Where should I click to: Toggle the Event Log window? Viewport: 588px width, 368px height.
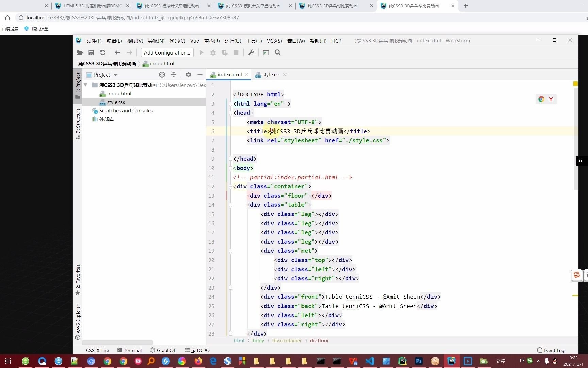(x=551, y=350)
